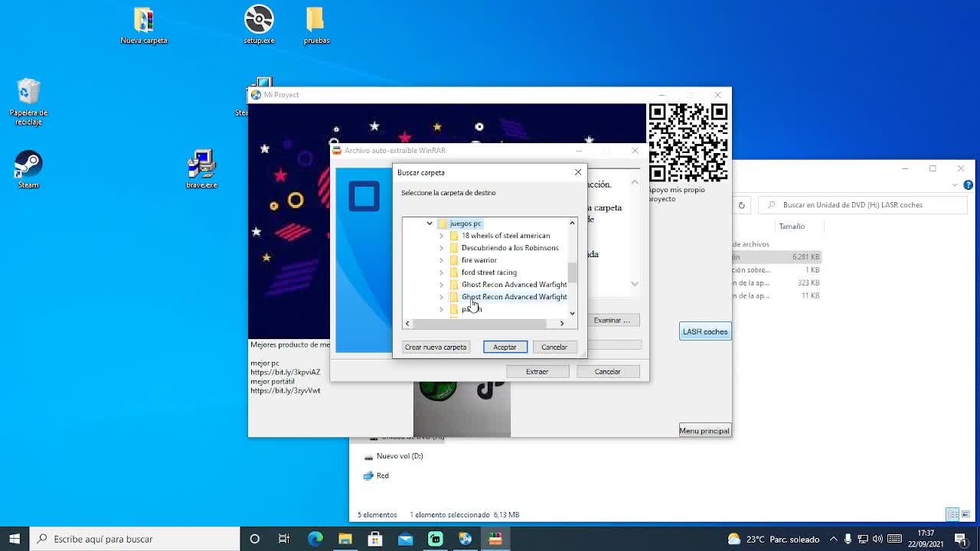Viewport: 980px width, 551px height.
Task: Show hidden system tray icons
Action: pos(834,539)
